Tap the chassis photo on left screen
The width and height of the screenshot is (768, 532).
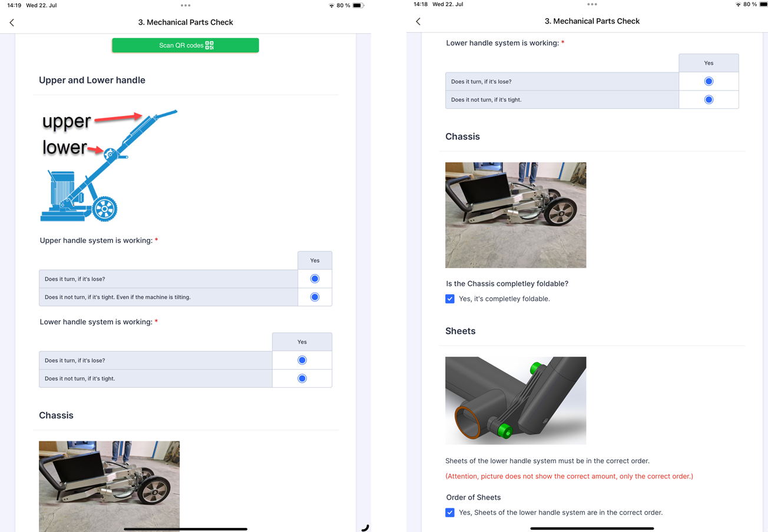click(109, 486)
